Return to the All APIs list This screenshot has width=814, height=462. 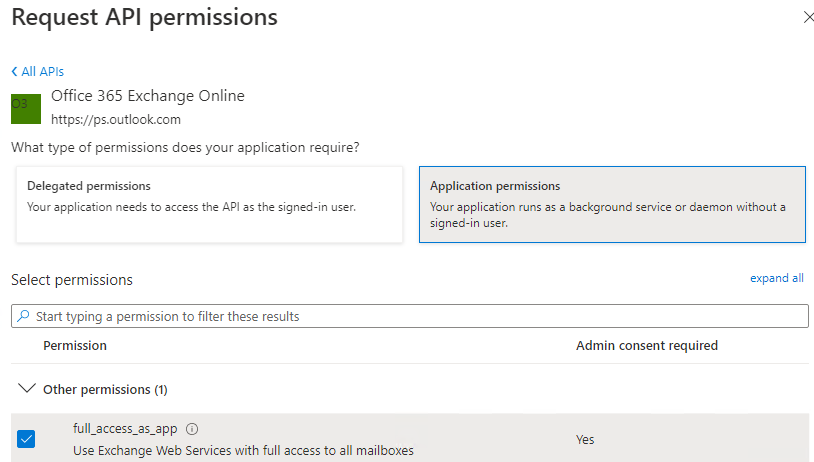click(42, 72)
